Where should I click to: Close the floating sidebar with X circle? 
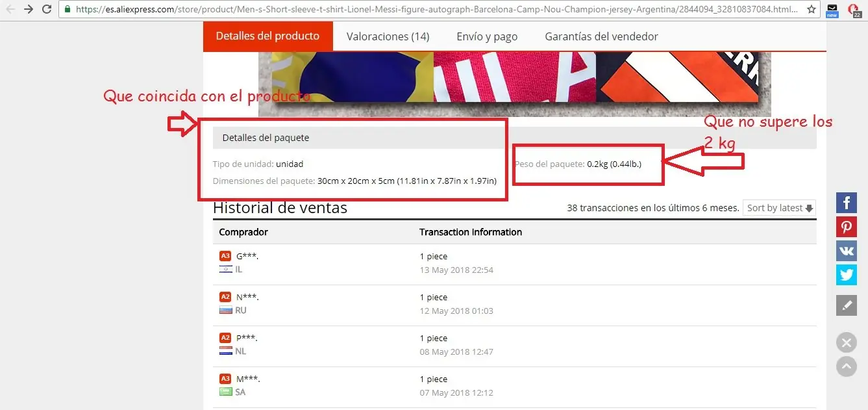846,342
